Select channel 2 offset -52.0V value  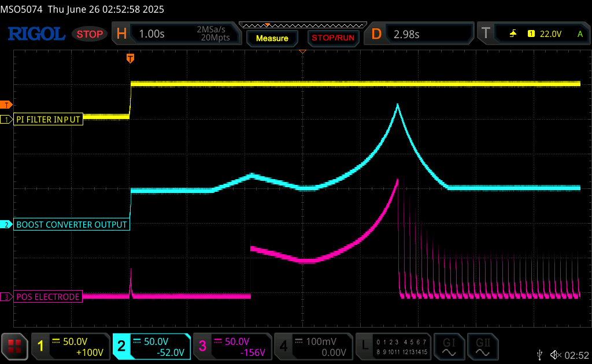[x=171, y=352]
